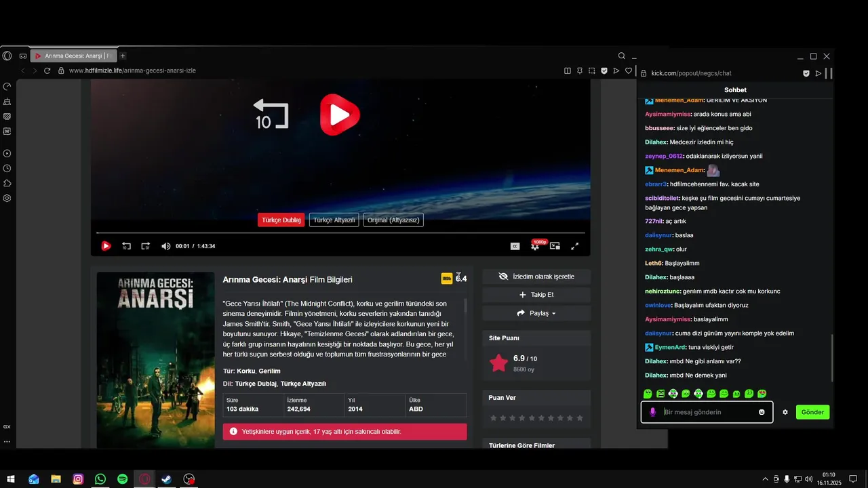Viewport: 868px width, 488px height.
Task: Seek on the video progress bar
Action: [340, 233]
